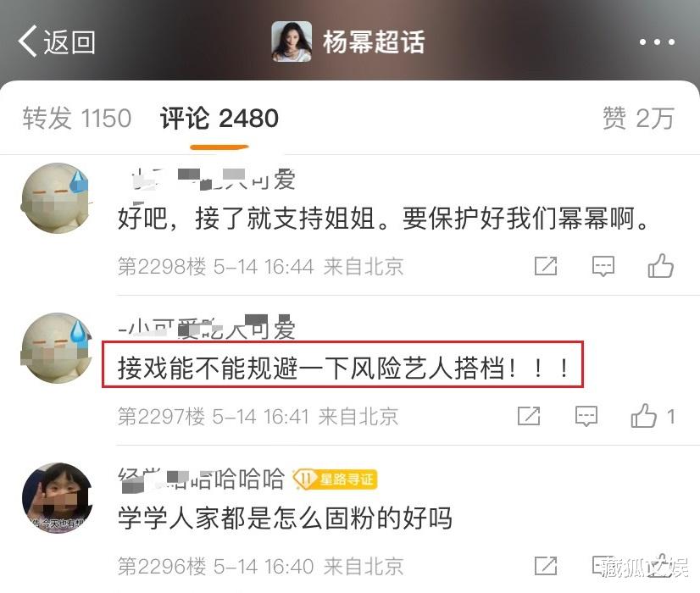This screenshot has width=700, height=593.
Task: Open the 杨幂超话 title link
Action: (x=374, y=42)
